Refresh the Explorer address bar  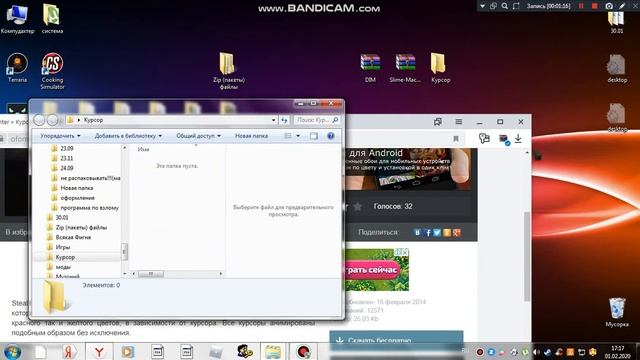click(284, 120)
